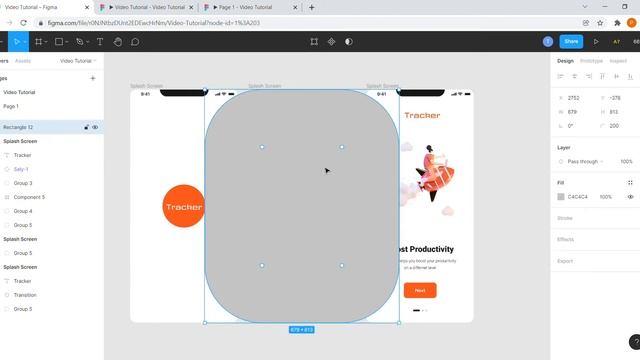Select the Video Tutorial page
Image resolution: width=640 pixels, height=360 pixels.
(x=19, y=92)
